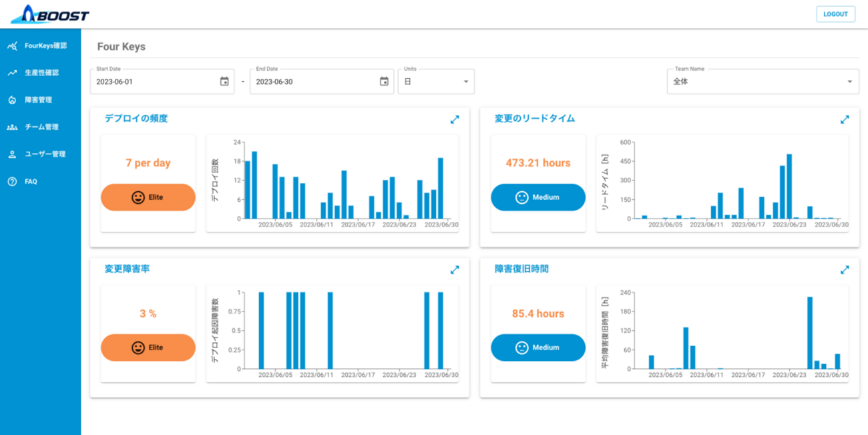The width and height of the screenshot is (868, 435).
Task: Open ユーザー管理 sidebar entry
Action: click(41, 154)
